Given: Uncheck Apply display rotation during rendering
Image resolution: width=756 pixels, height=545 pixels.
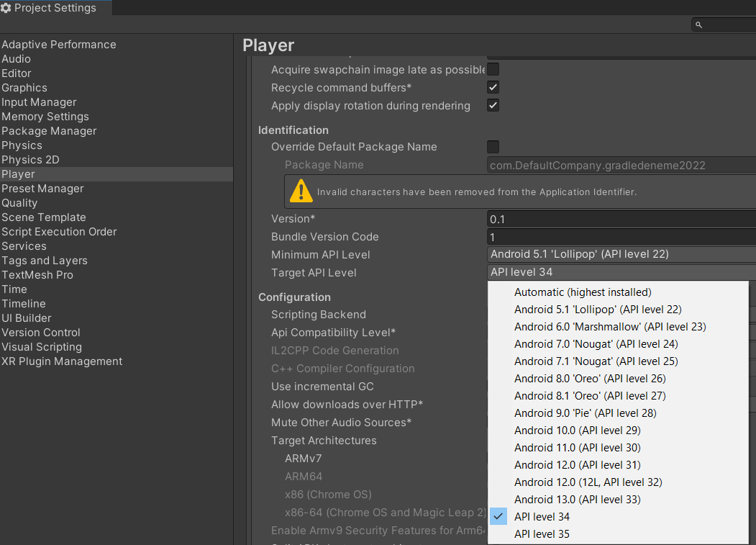Looking at the screenshot, I should (x=493, y=106).
